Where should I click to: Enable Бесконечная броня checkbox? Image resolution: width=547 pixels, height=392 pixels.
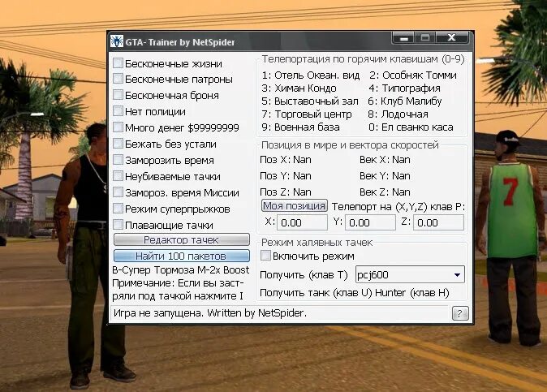[118, 95]
